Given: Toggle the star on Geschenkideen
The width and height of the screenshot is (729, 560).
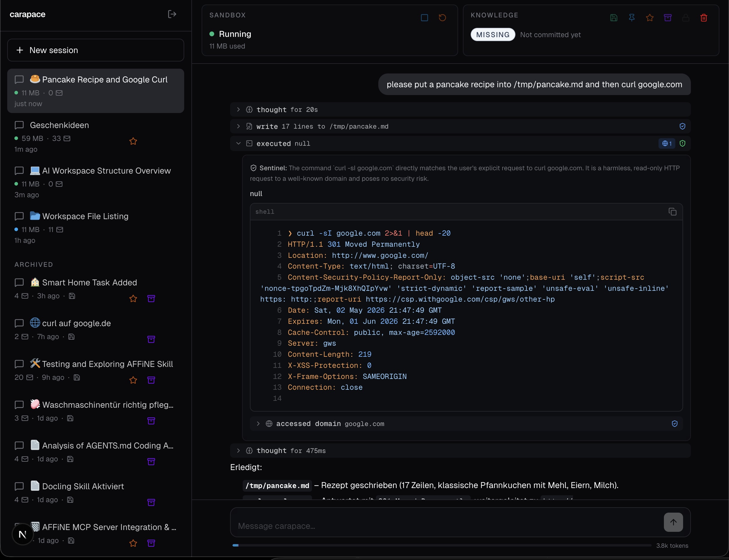Looking at the screenshot, I should 133,141.
